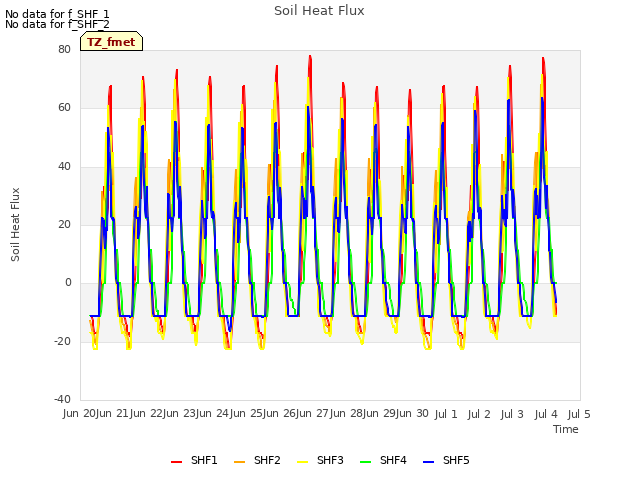The image size is (640, 480).
Task: Click the 40 y-axis tick label
Action: tap(64, 167)
